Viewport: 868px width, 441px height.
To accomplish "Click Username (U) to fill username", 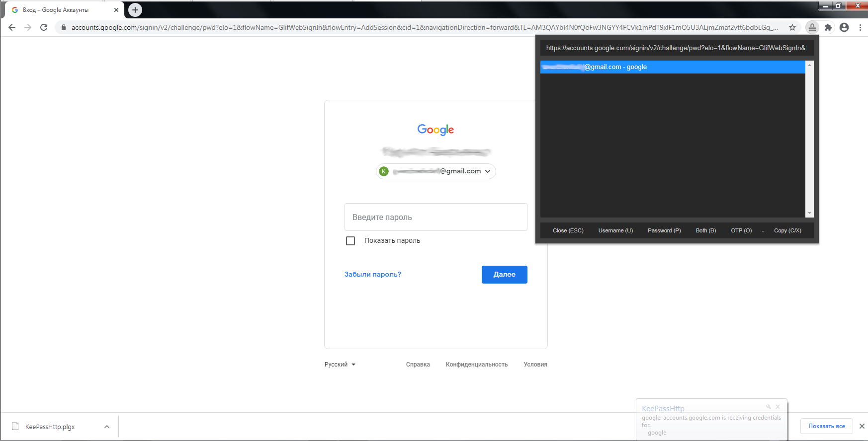I will point(615,230).
